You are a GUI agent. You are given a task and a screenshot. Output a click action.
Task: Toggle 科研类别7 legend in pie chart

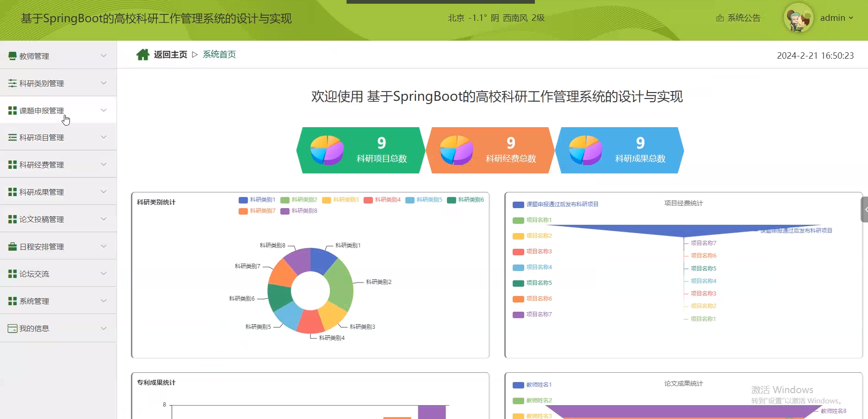(x=257, y=211)
